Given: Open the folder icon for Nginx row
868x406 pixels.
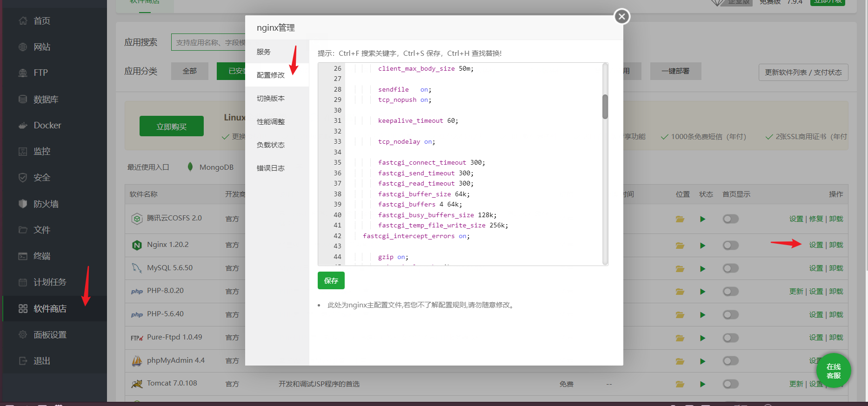Looking at the screenshot, I should click(x=680, y=246).
